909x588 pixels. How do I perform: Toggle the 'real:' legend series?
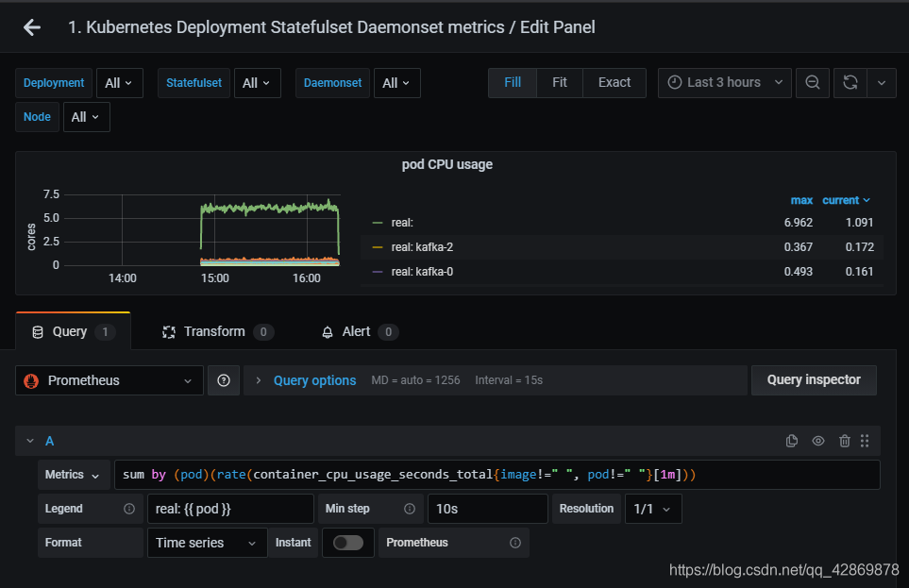tap(402, 223)
